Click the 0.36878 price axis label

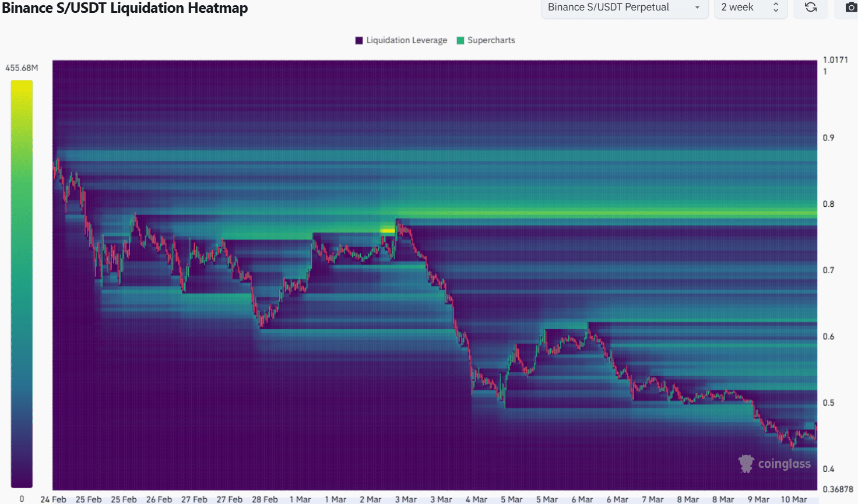click(x=838, y=489)
